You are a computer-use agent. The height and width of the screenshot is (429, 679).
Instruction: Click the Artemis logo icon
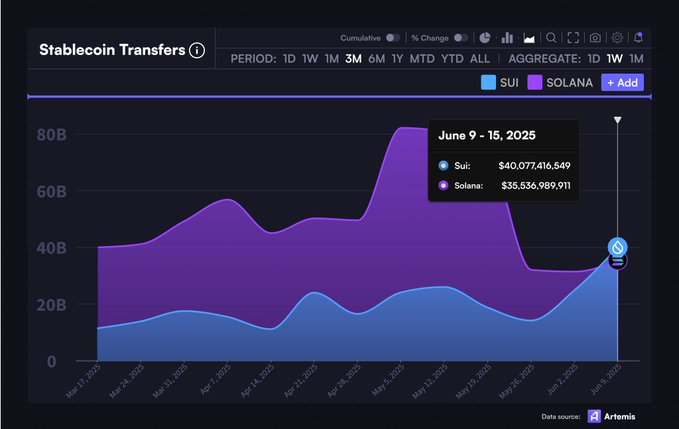click(594, 416)
